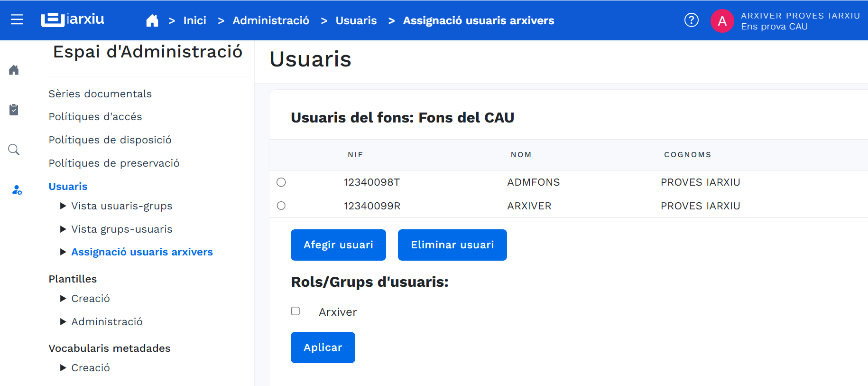Open sidebar search magnifier icon

coord(14,150)
